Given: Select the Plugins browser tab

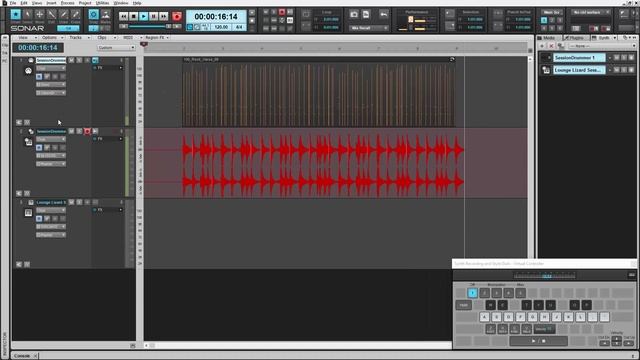Looking at the screenshot, I should 576,38.
